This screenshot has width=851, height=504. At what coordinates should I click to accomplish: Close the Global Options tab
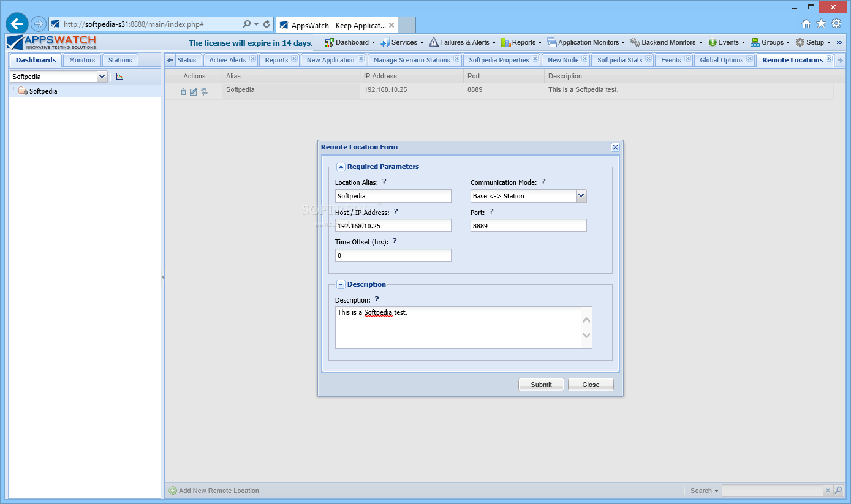(749, 59)
